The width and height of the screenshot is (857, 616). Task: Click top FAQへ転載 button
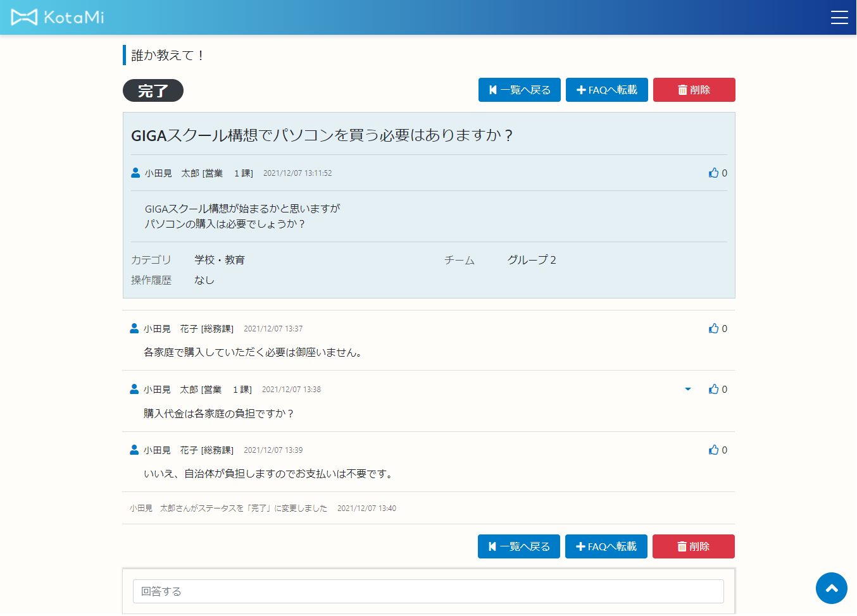point(607,90)
